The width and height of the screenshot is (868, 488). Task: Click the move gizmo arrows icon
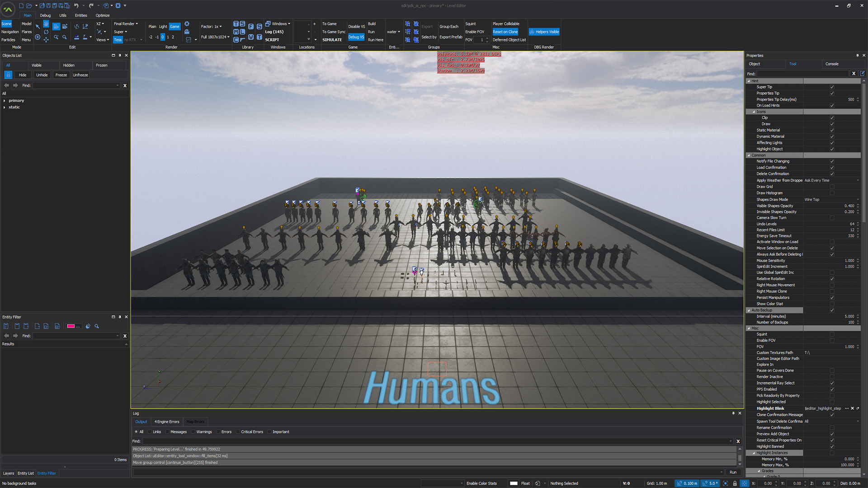click(46, 40)
